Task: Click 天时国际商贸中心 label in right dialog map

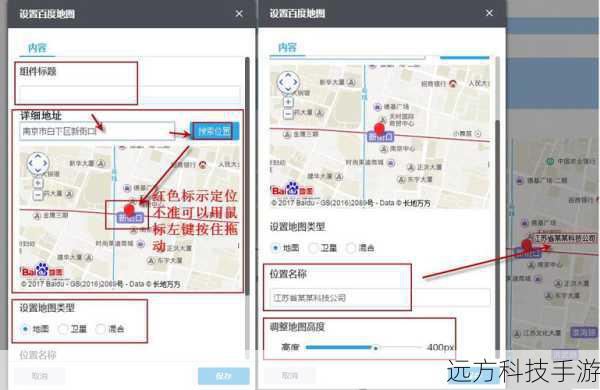Action: 402,119
